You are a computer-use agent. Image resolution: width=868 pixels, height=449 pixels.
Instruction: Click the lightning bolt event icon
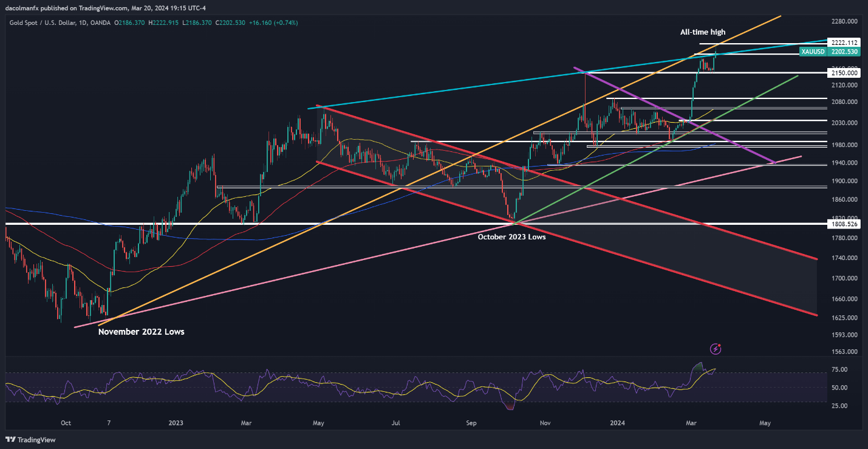716,349
